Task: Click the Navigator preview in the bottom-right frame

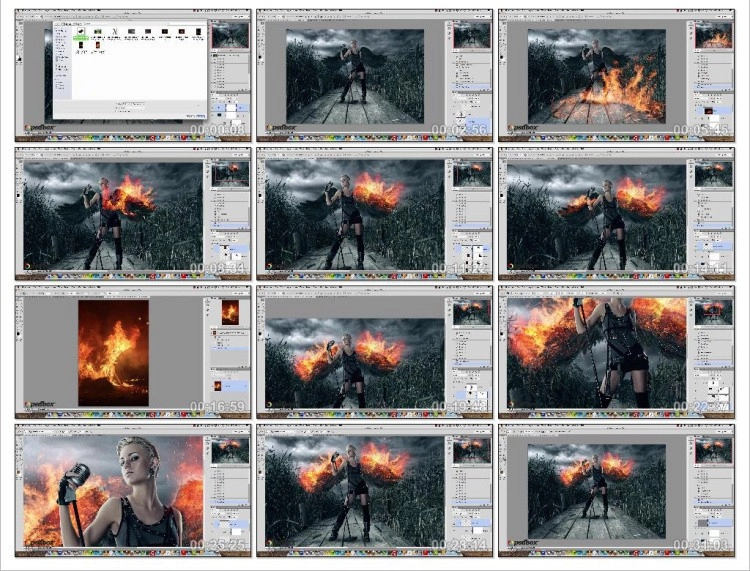Action: coord(714,450)
